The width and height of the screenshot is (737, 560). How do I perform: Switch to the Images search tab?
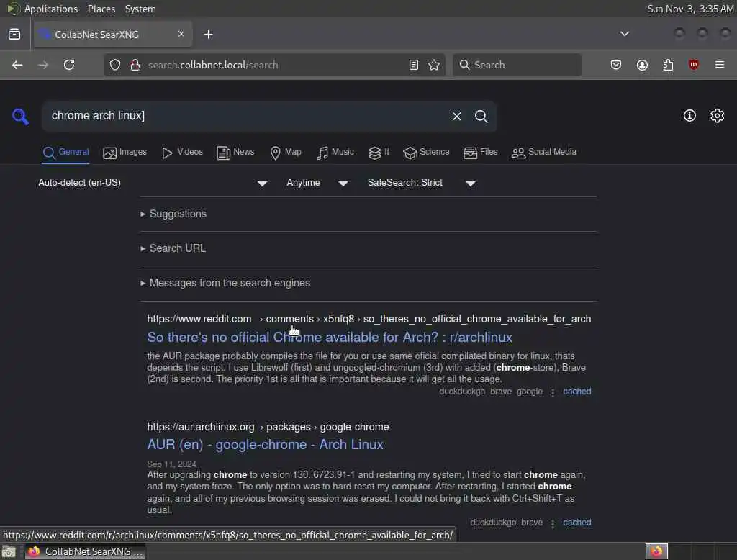(x=125, y=153)
